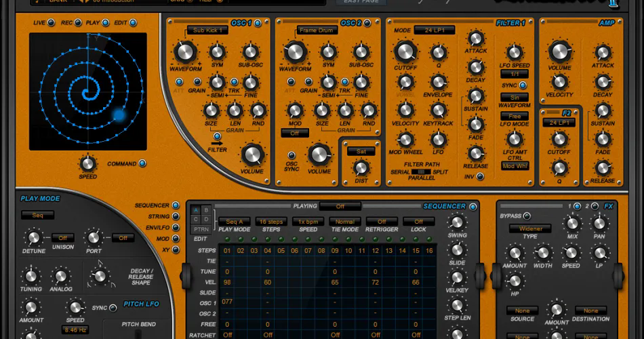Select the STRING page LED
Viewport: 644px width, 339px height.
pyautogui.click(x=176, y=216)
